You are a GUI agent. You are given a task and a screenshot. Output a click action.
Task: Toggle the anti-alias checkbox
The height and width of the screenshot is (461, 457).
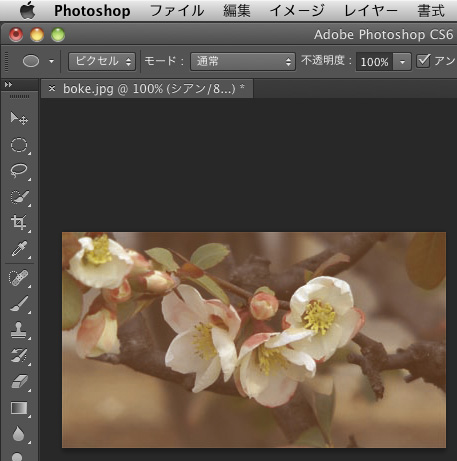[x=423, y=61]
